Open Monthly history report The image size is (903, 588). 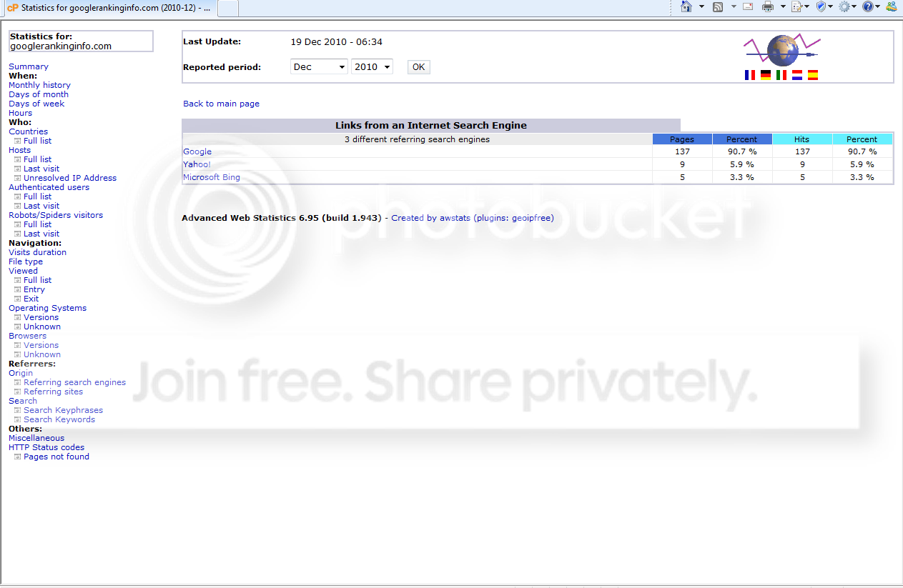[x=39, y=85]
